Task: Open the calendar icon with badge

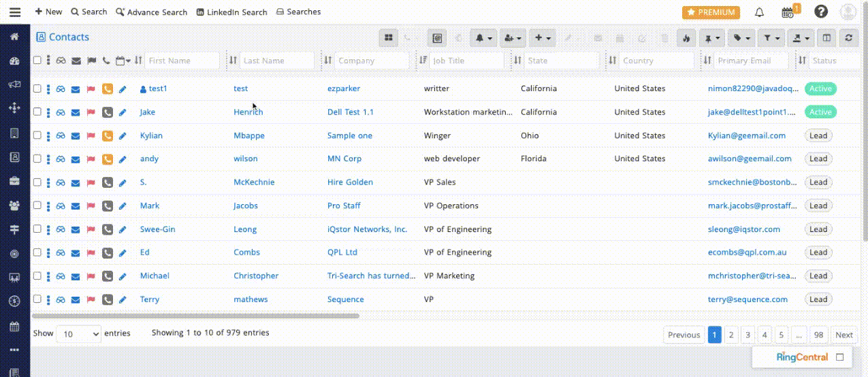Action: [x=788, y=12]
